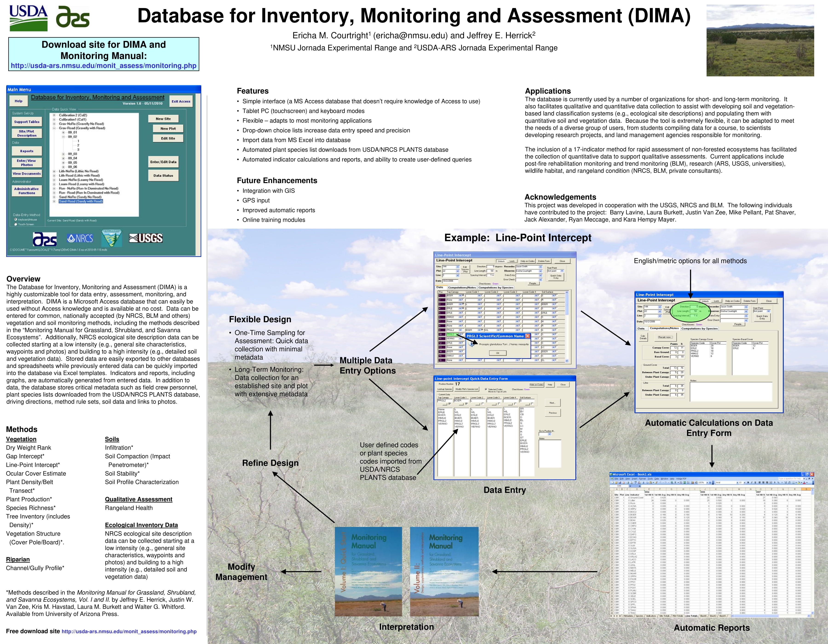The image size is (828, 644).
Task: Click the NRCS logo in Main Menu
Action: [x=80, y=239]
